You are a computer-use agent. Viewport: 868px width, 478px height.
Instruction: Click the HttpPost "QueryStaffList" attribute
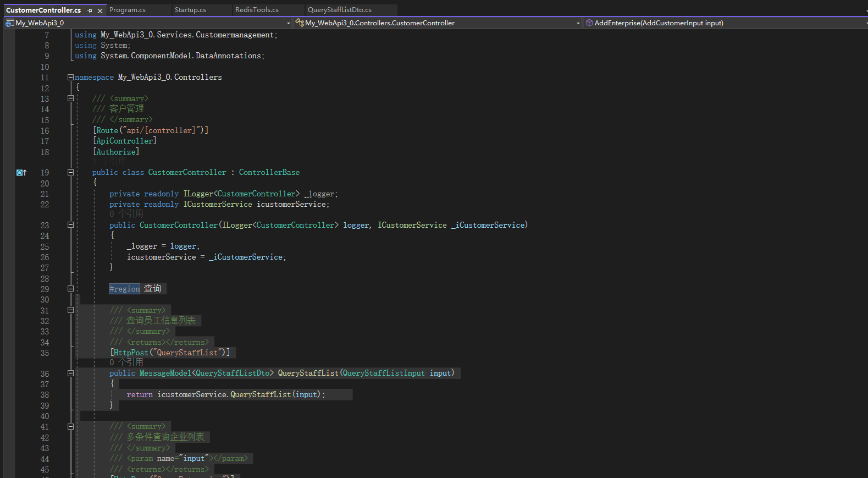pos(170,353)
